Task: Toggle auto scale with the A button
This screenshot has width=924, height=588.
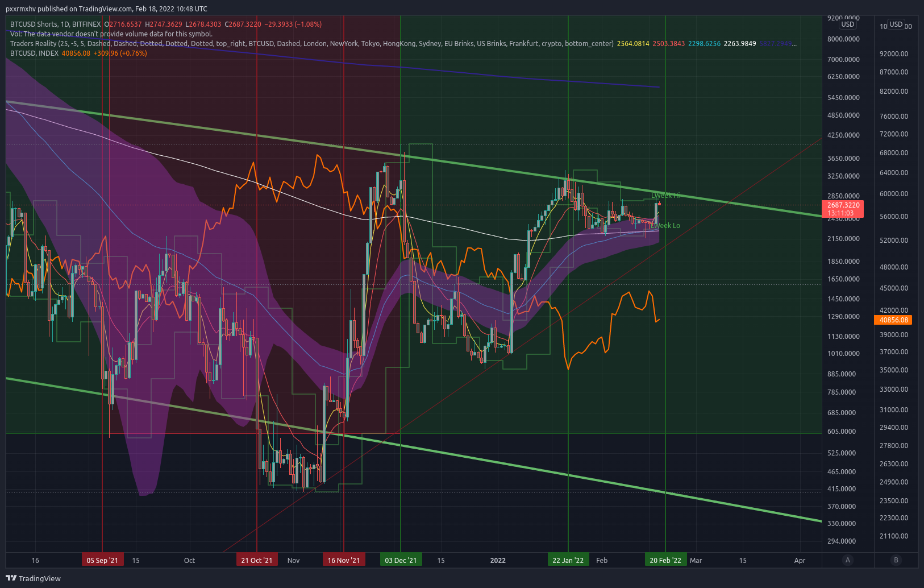Action: [x=848, y=560]
